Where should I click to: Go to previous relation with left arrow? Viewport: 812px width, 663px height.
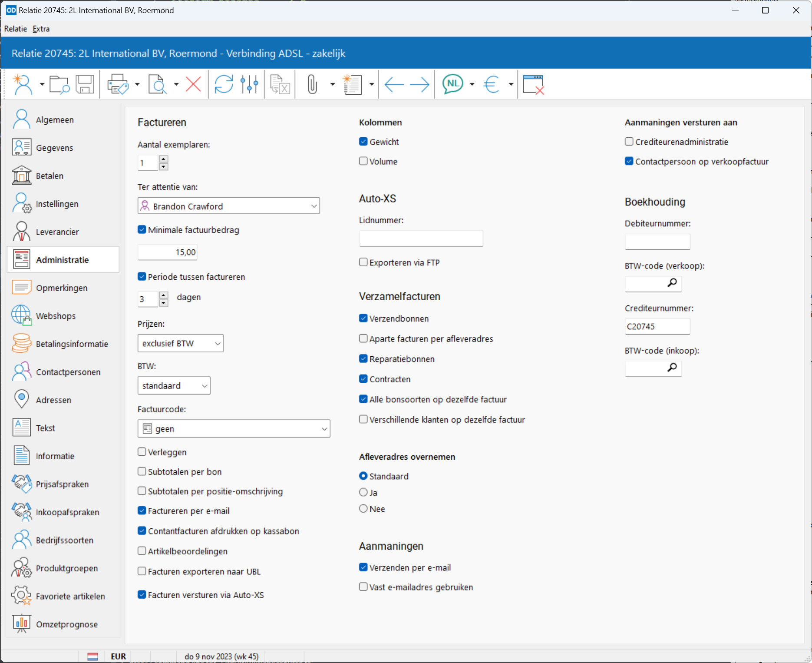pos(394,84)
